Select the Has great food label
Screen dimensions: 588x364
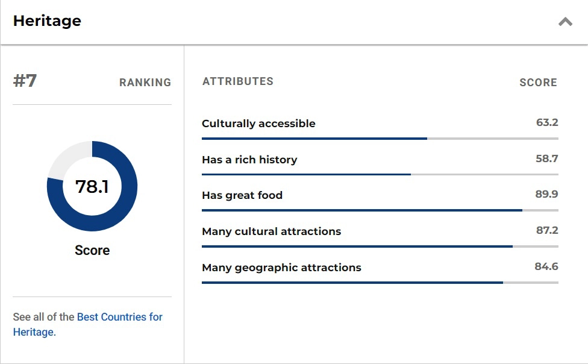(242, 195)
